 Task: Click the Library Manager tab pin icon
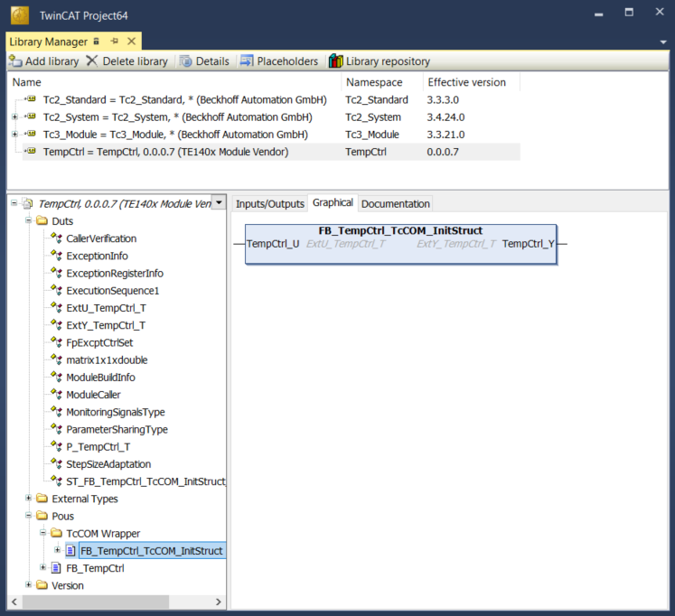tap(114, 42)
